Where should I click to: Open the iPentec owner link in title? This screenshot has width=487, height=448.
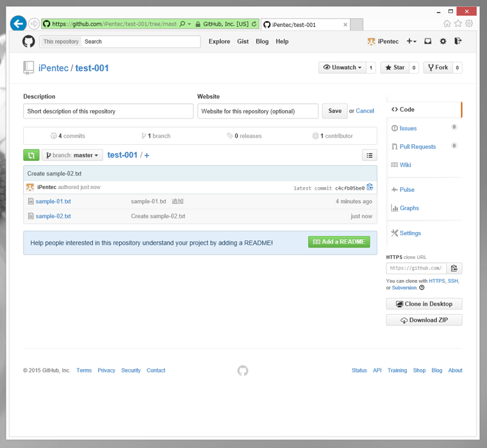point(53,68)
